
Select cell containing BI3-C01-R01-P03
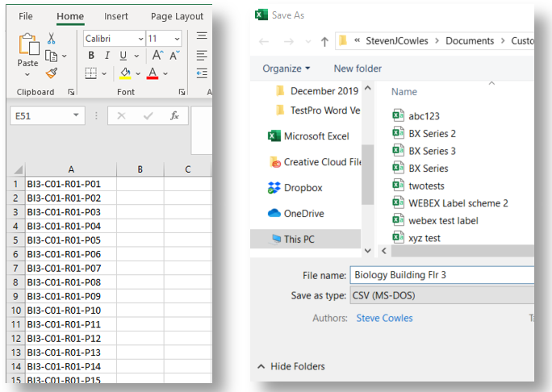coord(71,212)
